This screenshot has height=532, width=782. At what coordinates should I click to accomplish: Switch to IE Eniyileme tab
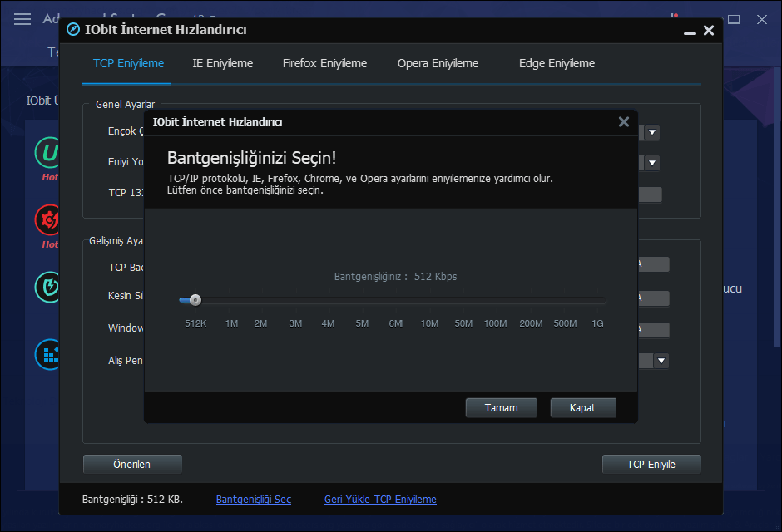point(222,64)
